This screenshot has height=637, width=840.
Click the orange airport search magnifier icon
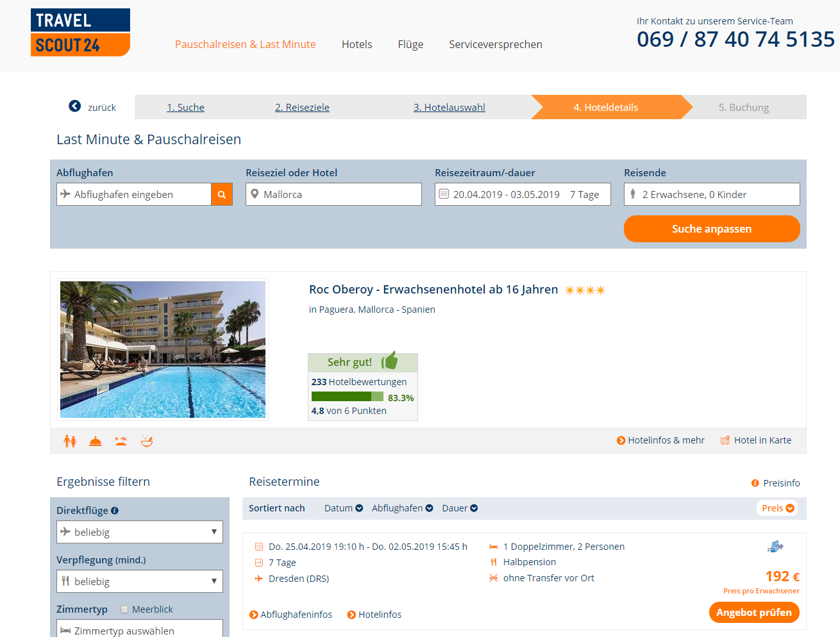tap(221, 194)
